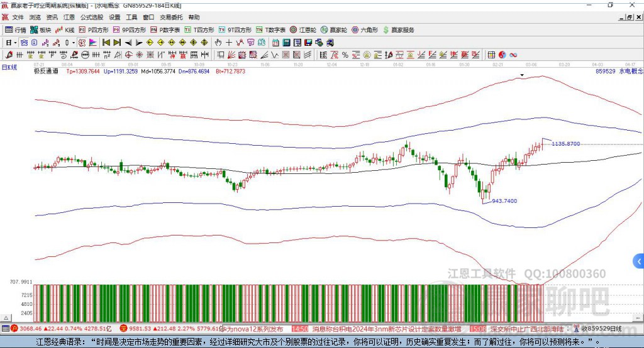
Task: Toggle the highlighted 极反 channel indicator icon
Action: (82, 43)
